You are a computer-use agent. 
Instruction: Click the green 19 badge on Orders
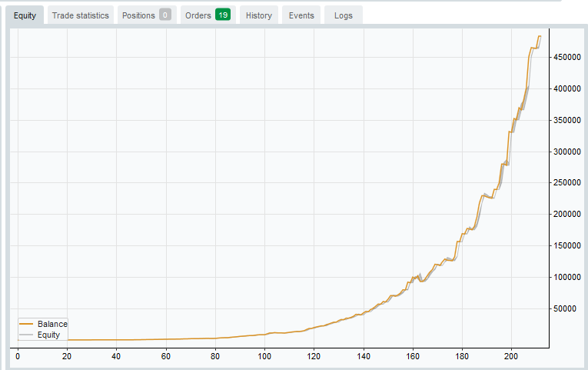(x=224, y=15)
